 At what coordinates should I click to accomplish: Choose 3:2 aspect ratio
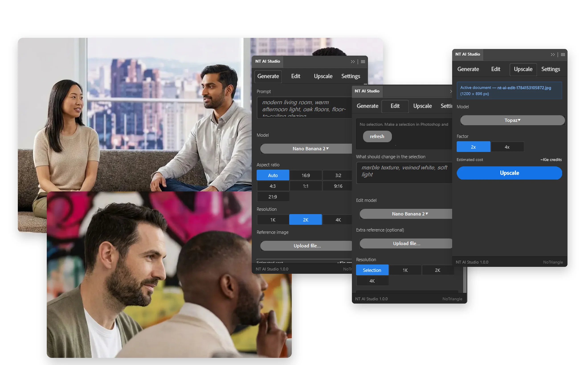[338, 175]
